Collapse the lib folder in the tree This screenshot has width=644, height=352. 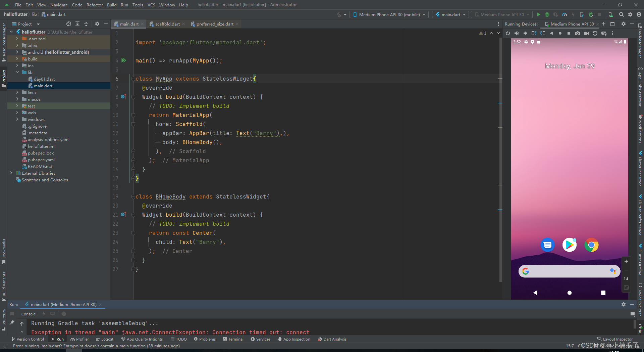[17, 72]
